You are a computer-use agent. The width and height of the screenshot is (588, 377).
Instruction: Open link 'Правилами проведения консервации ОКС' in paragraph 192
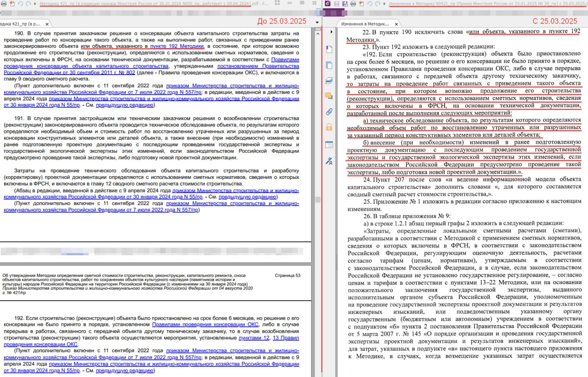[x=206, y=325]
